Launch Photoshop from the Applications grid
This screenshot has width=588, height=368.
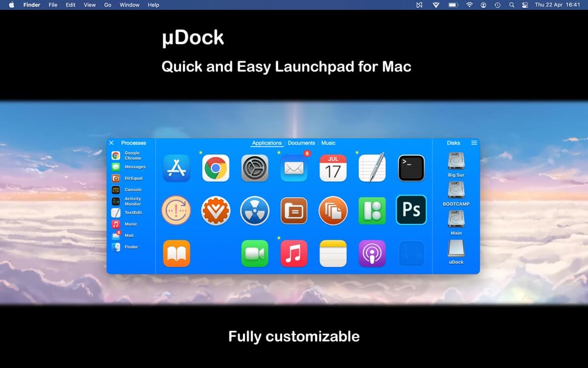pos(412,210)
